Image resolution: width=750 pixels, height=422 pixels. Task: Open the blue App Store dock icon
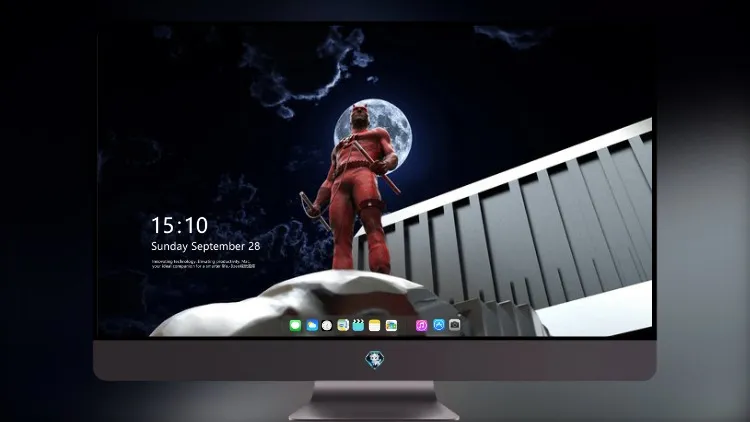[439, 325]
